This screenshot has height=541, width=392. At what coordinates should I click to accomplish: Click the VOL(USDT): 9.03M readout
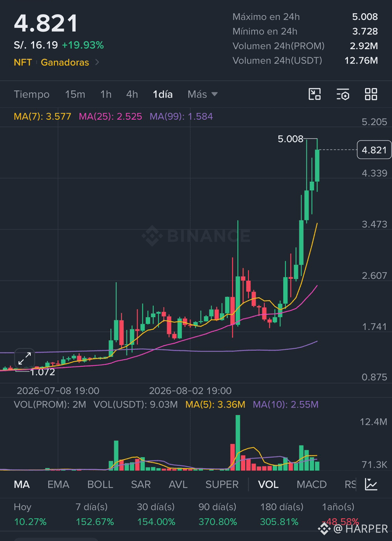pyautogui.click(x=135, y=404)
